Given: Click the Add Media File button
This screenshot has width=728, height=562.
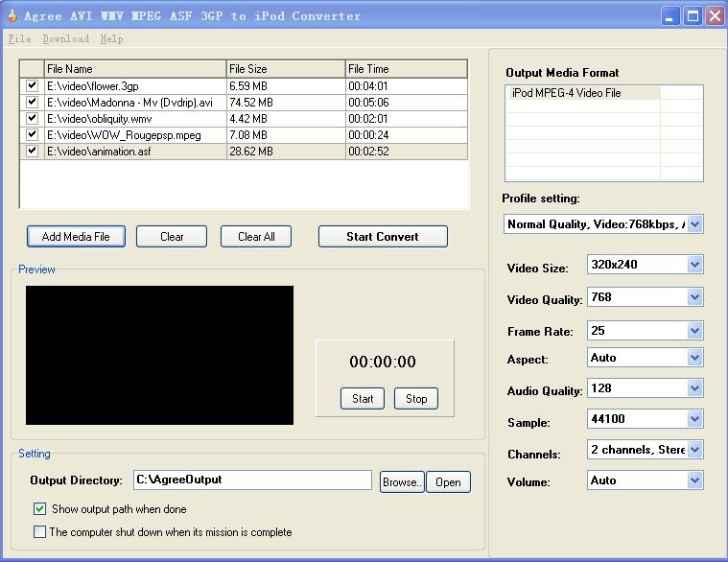Looking at the screenshot, I should tap(76, 237).
